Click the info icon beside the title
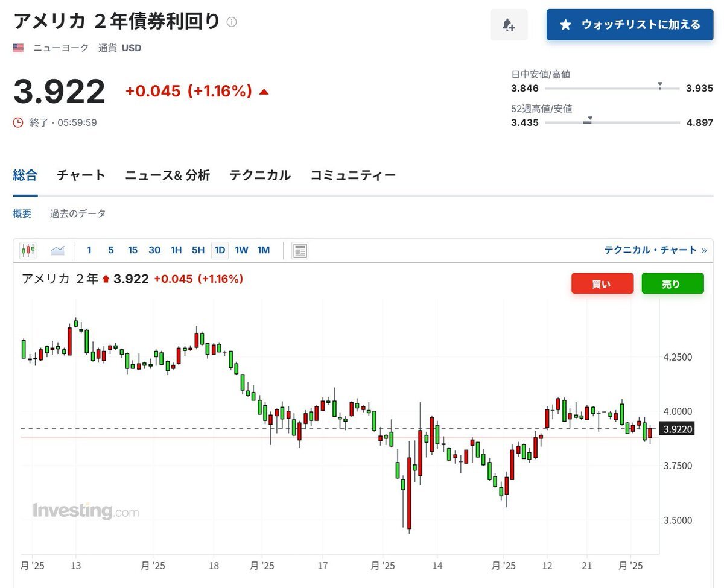Viewport: 724px width, 588px height. tap(232, 22)
